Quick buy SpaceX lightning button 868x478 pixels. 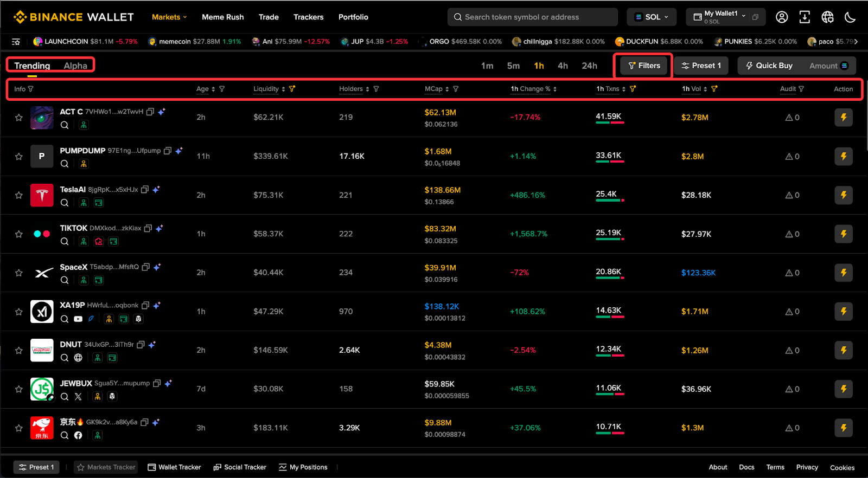click(x=844, y=273)
